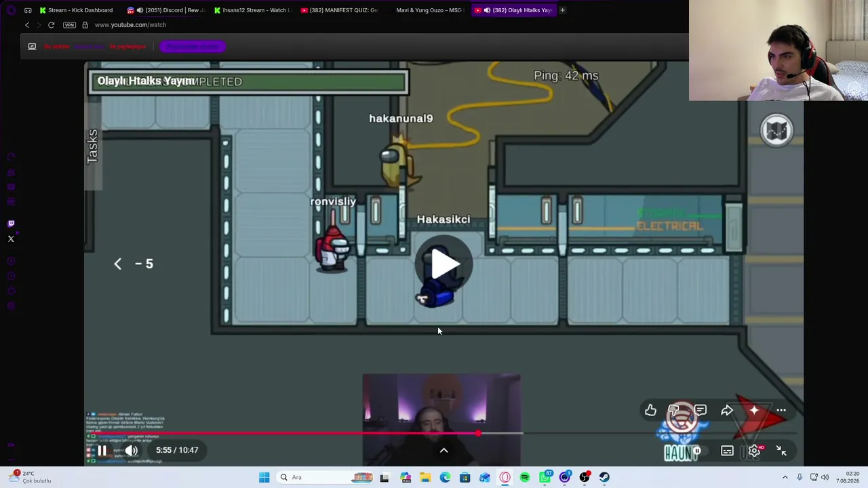The height and width of the screenshot is (488, 868).
Task: Click the taskbar search box labeled Ara
Action: click(x=324, y=477)
